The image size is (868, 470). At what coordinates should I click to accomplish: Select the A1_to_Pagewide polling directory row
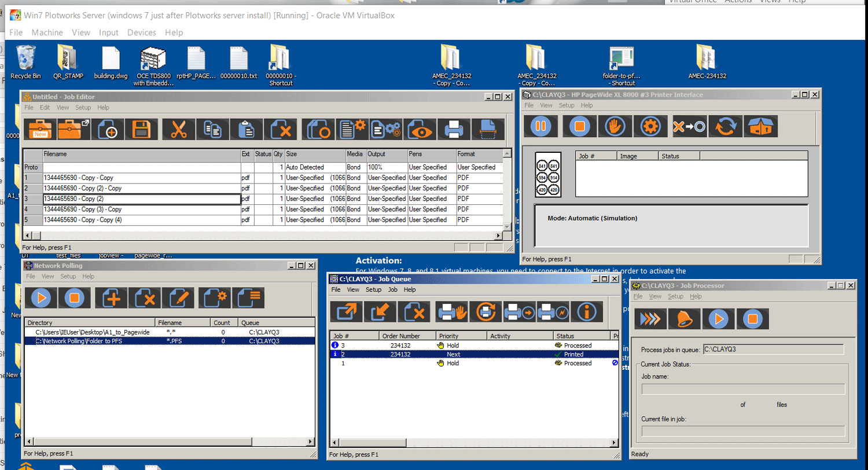[170, 332]
